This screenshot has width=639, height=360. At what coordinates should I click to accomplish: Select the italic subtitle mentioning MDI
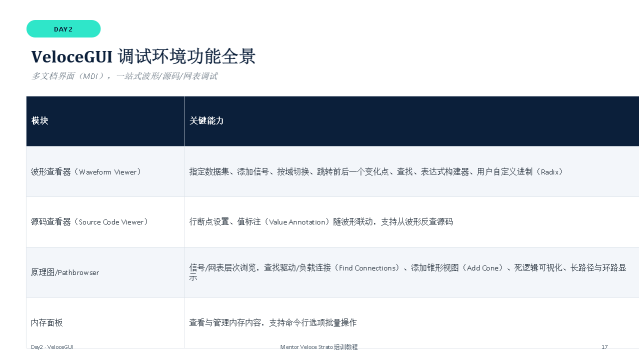(x=125, y=76)
